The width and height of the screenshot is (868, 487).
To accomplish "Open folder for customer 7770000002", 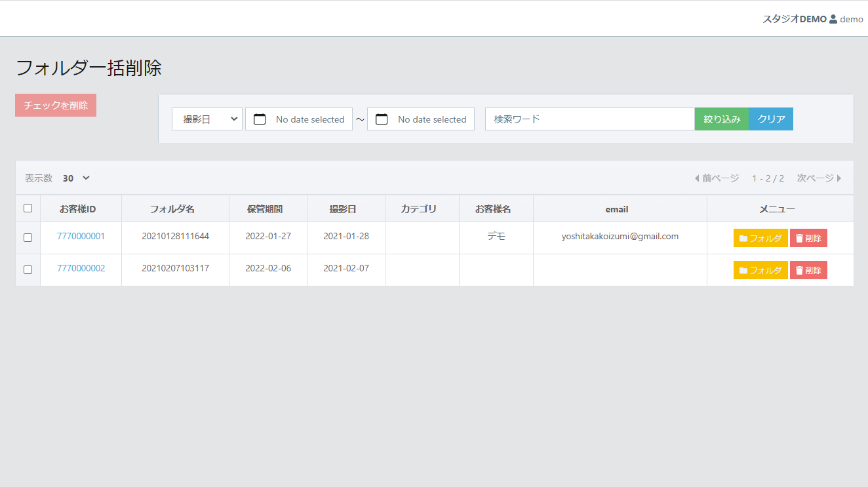I will pos(760,270).
